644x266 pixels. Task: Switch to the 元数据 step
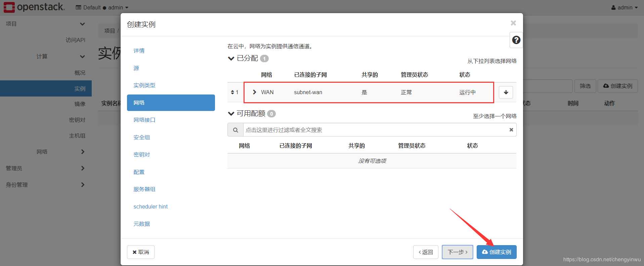(x=141, y=224)
